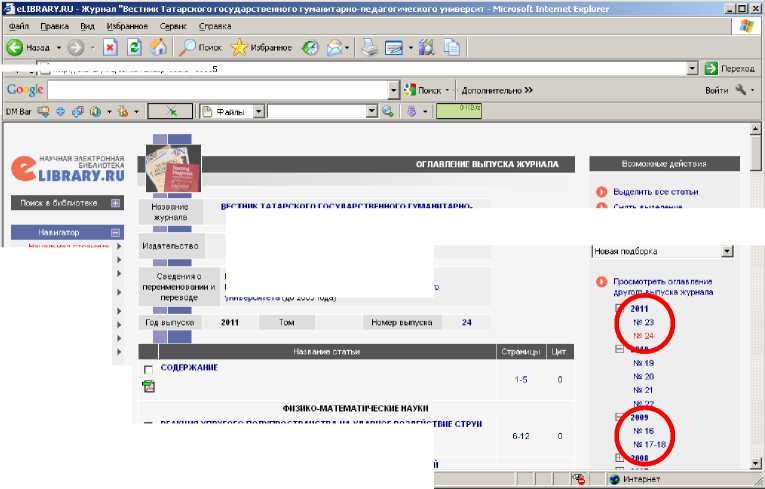Click the orange bullet beside Выделить все статьи
This screenshot has width=765, height=489.
coord(602,192)
